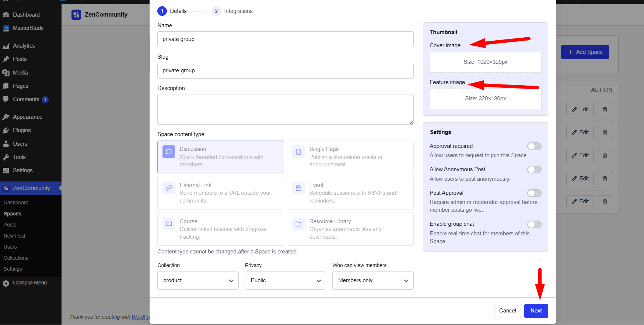
Task: Enable the group chat switch
Action: [x=534, y=224]
